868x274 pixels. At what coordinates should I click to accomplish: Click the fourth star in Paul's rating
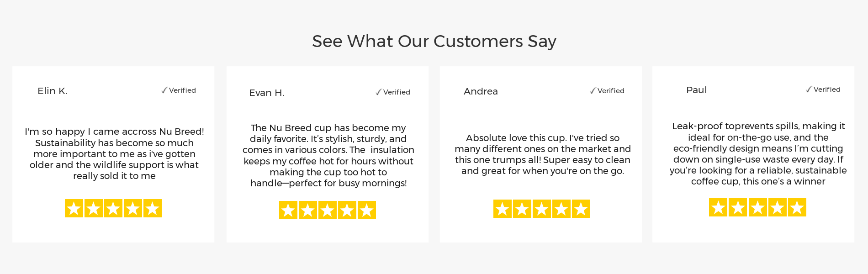[777, 208]
